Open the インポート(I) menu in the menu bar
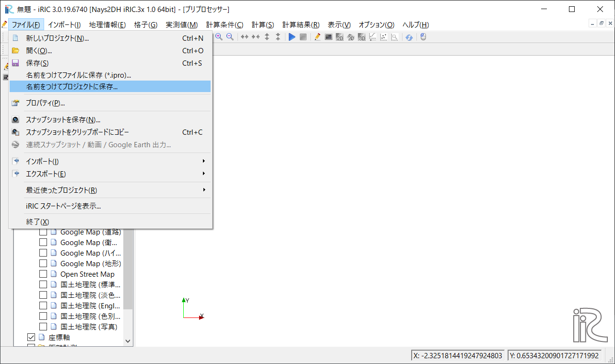Screen dimensions: 615x364 [64, 24]
